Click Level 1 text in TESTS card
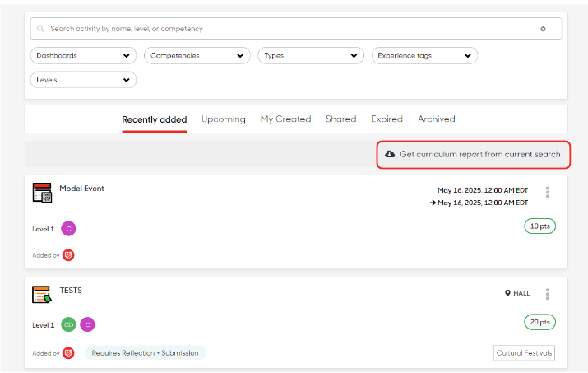Image resolution: width=588 pixels, height=373 pixels. click(43, 325)
